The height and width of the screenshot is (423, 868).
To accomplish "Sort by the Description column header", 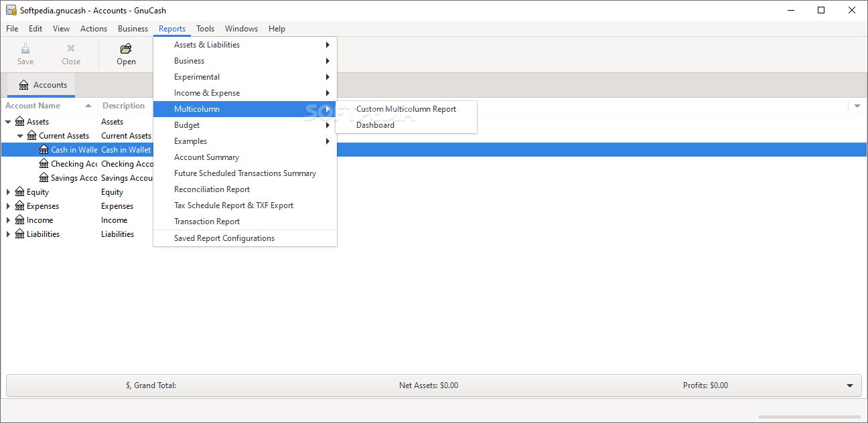I will [126, 106].
